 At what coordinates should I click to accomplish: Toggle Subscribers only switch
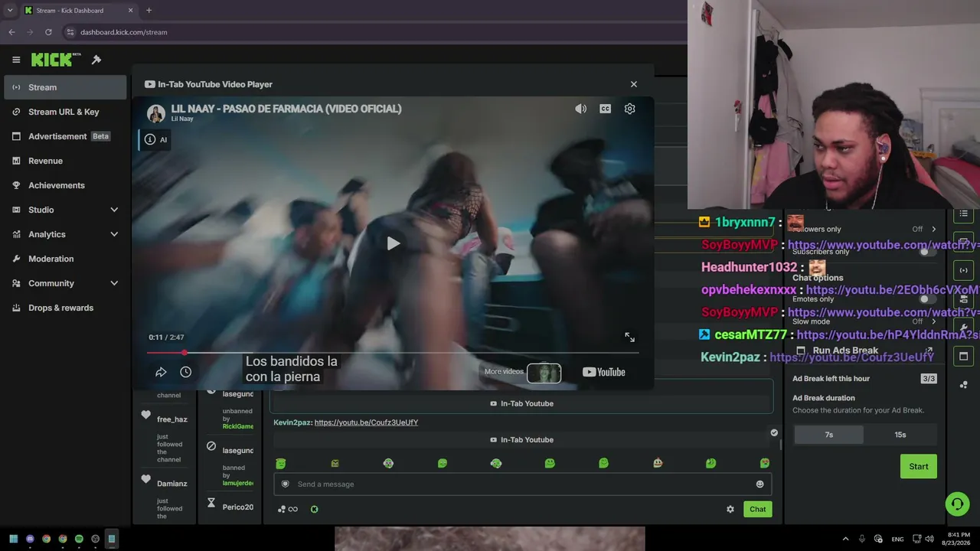928,252
